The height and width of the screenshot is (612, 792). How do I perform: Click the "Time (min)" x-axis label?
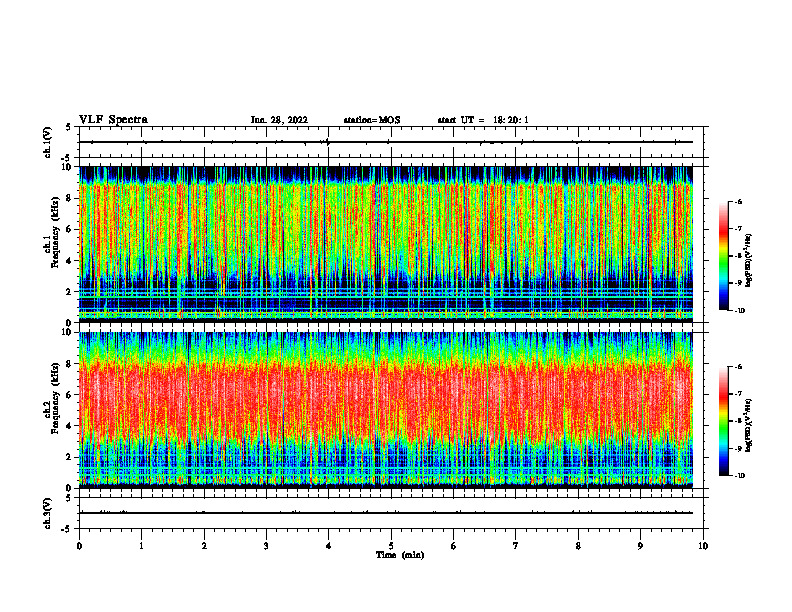tap(400, 555)
